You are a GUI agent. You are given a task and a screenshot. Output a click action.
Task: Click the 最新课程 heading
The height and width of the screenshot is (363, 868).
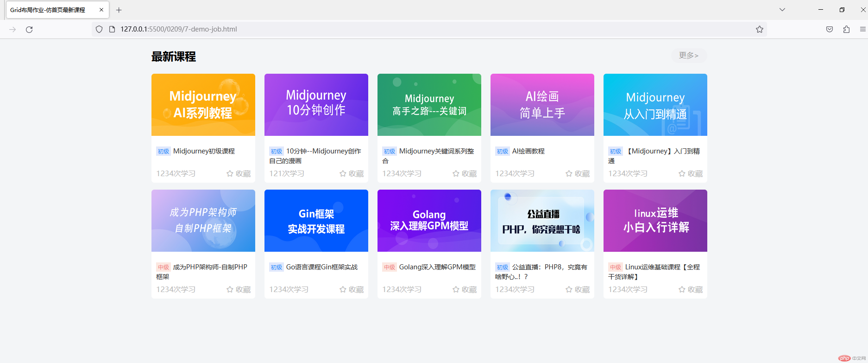click(x=174, y=57)
